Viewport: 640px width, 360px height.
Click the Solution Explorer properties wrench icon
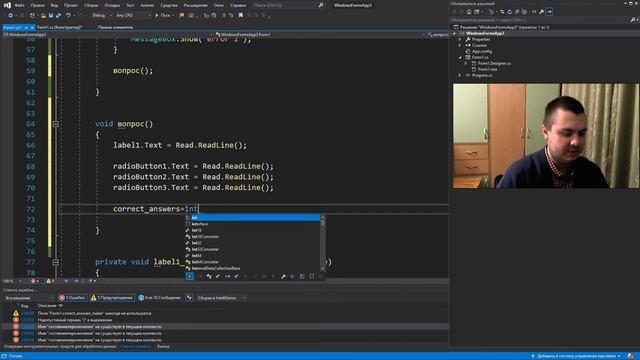click(x=542, y=12)
